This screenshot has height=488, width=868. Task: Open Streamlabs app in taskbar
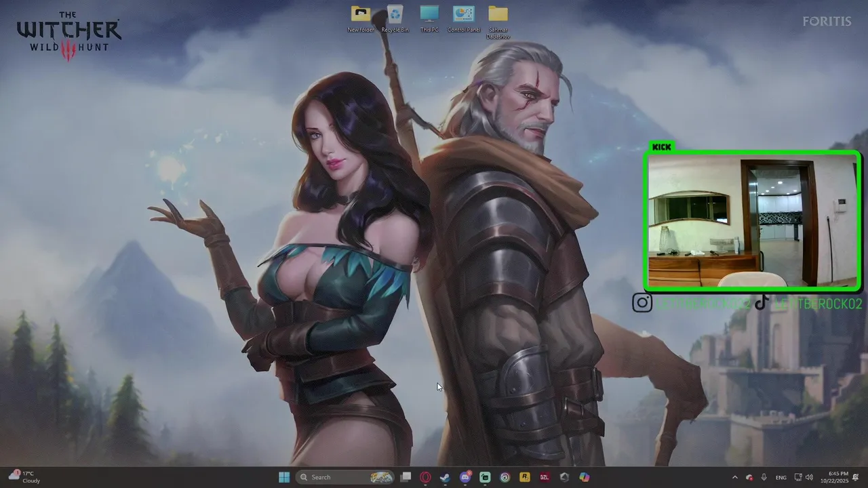485,477
